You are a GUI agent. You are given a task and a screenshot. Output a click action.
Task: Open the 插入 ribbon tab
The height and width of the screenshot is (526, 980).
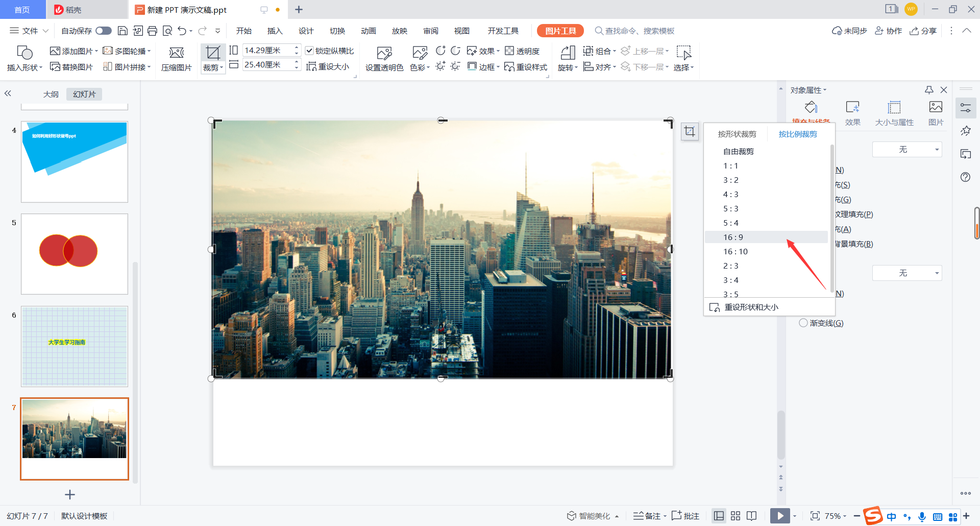pos(275,31)
